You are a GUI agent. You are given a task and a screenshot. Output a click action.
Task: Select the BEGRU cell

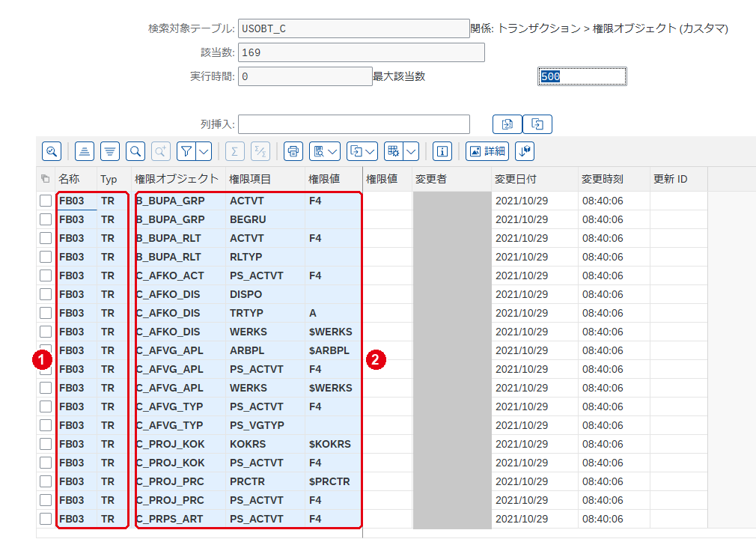pyautogui.click(x=265, y=219)
